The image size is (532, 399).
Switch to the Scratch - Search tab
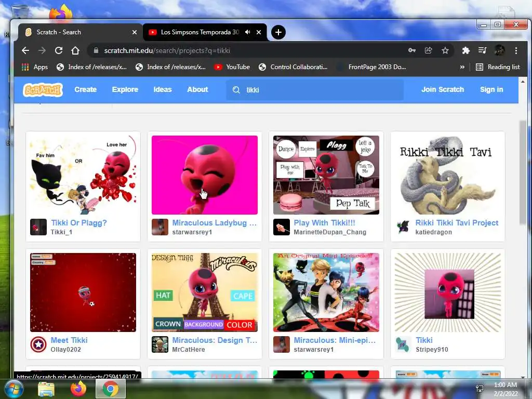pos(80,32)
